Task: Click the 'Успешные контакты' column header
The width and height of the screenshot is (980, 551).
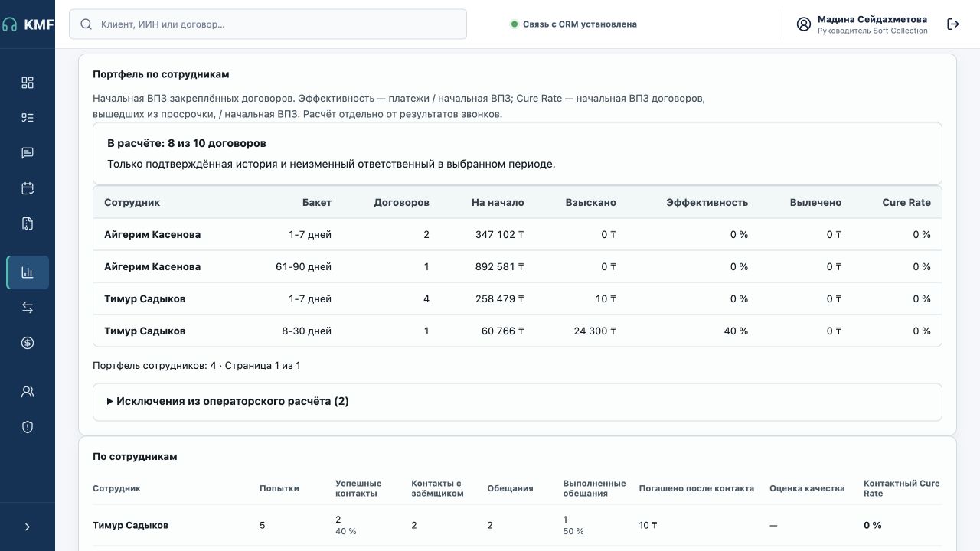Action: (x=358, y=488)
